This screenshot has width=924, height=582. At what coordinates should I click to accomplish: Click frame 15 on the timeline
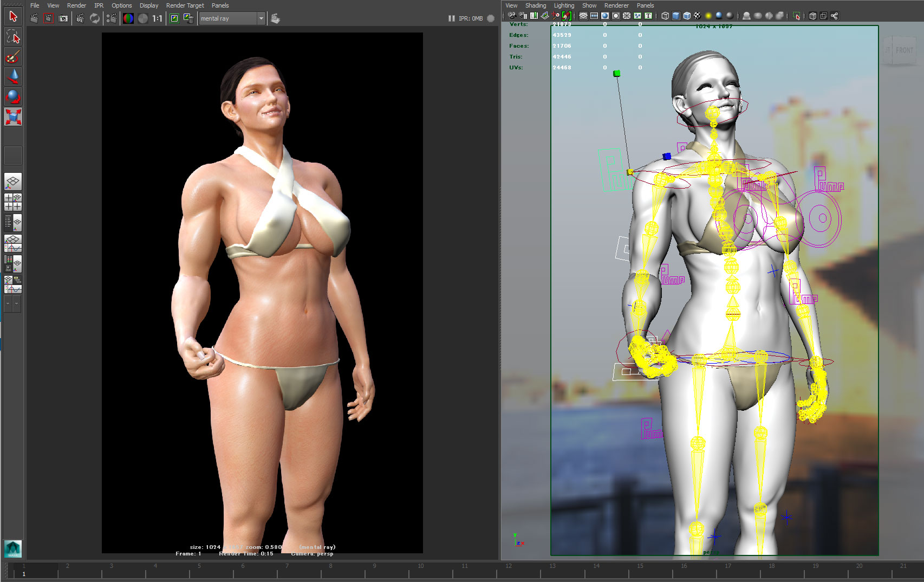640,566
